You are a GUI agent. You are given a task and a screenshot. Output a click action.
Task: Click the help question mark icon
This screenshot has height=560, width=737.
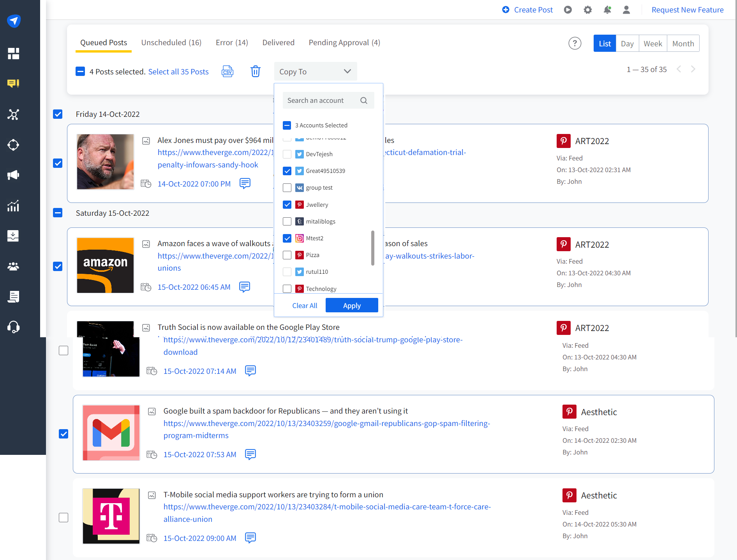tap(575, 43)
